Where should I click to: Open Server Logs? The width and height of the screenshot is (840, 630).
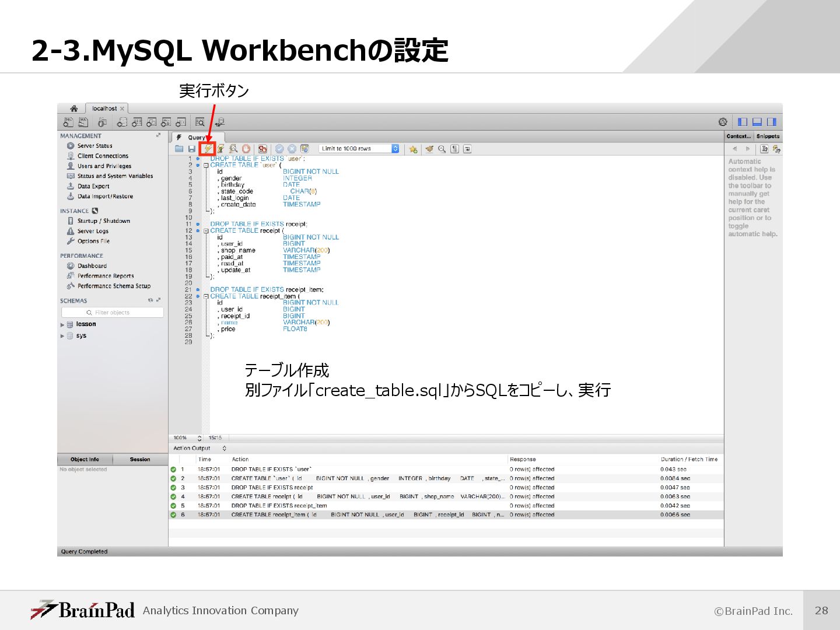click(x=93, y=231)
